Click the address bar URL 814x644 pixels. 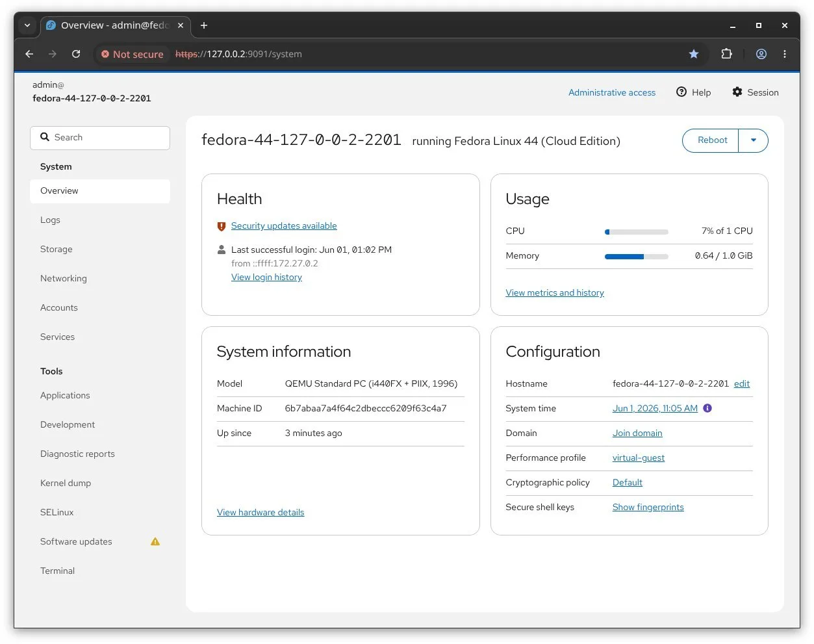click(x=238, y=54)
